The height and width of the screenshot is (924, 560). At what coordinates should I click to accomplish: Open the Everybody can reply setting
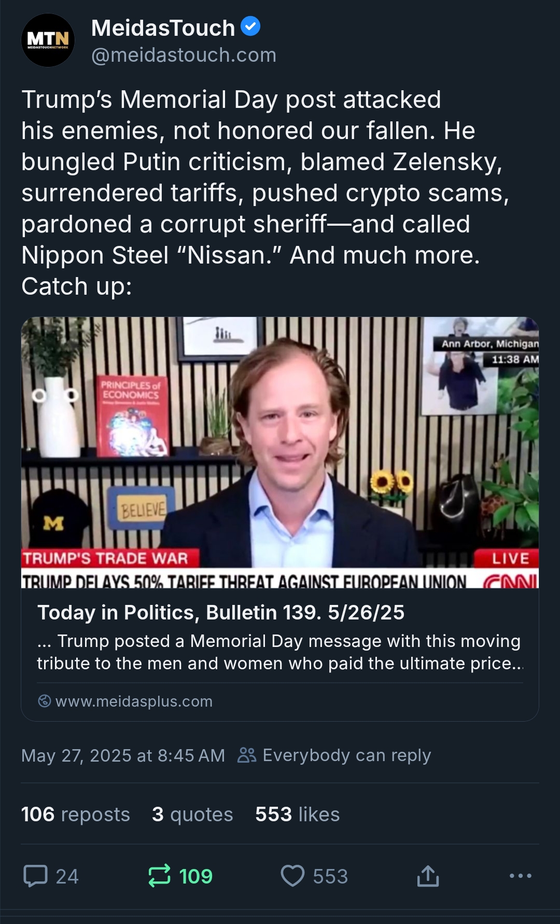point(346,755)
